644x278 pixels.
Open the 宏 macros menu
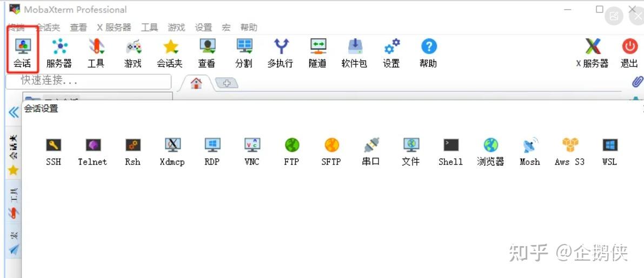pyautogui.click(x=227, y=28)
